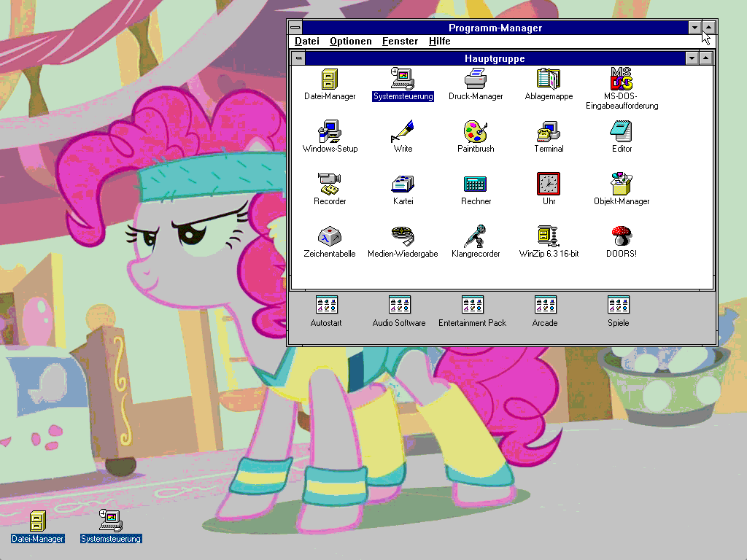Screen dimensions: 747x560
Task: Launch MS-DOS-Eingabeaufforderung icon
Action: coord(622,79)
